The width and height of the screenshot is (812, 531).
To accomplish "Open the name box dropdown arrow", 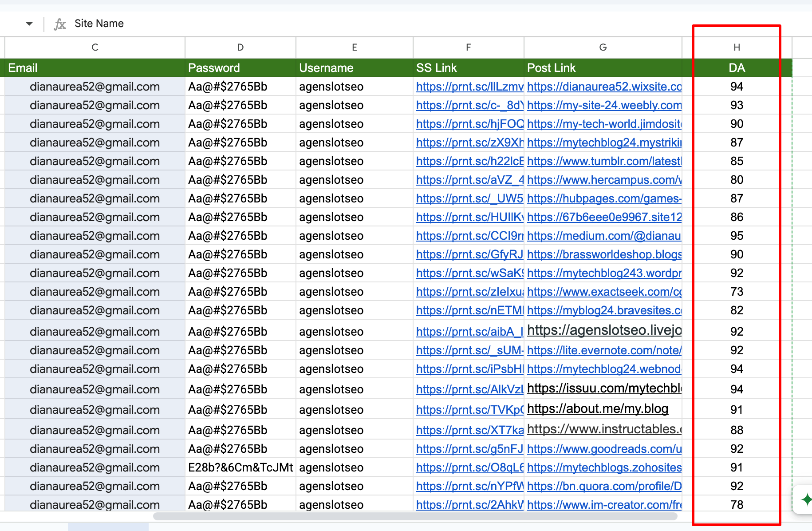I will pyautogui.click(x=29, y=24).
